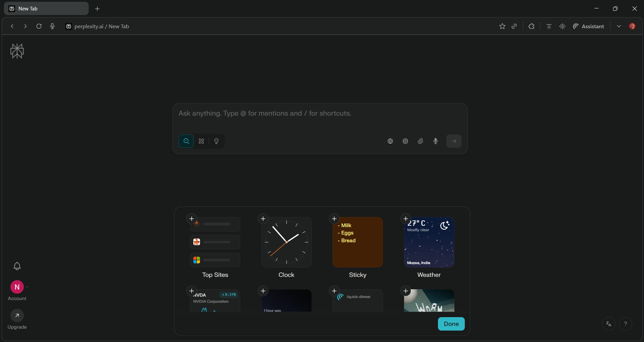Click the globe source selector icon

click(x=390, y=141)
